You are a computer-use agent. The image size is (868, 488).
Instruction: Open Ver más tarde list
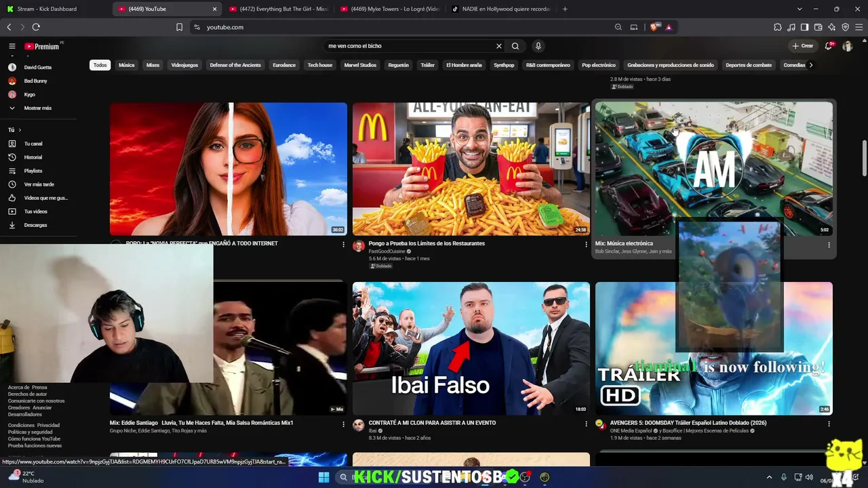38,184
